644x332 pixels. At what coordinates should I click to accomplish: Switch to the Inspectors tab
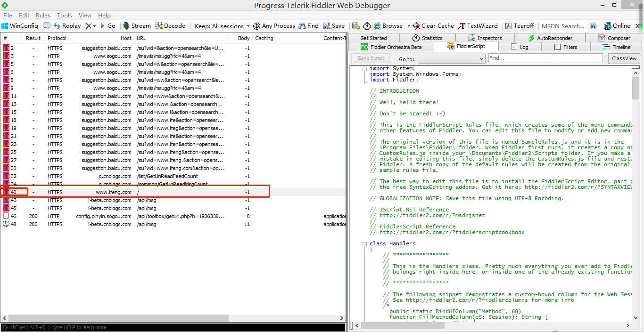pos(485,38)
